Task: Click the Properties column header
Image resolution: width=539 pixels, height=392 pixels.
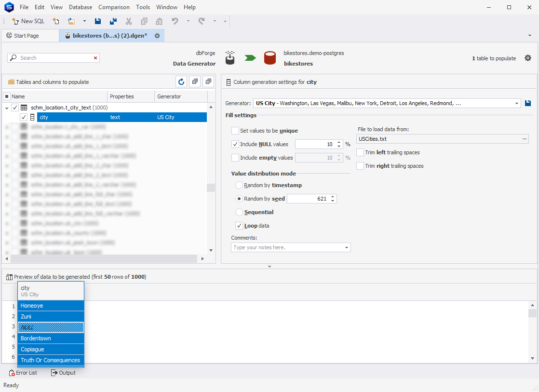Action: coord(131,96)
